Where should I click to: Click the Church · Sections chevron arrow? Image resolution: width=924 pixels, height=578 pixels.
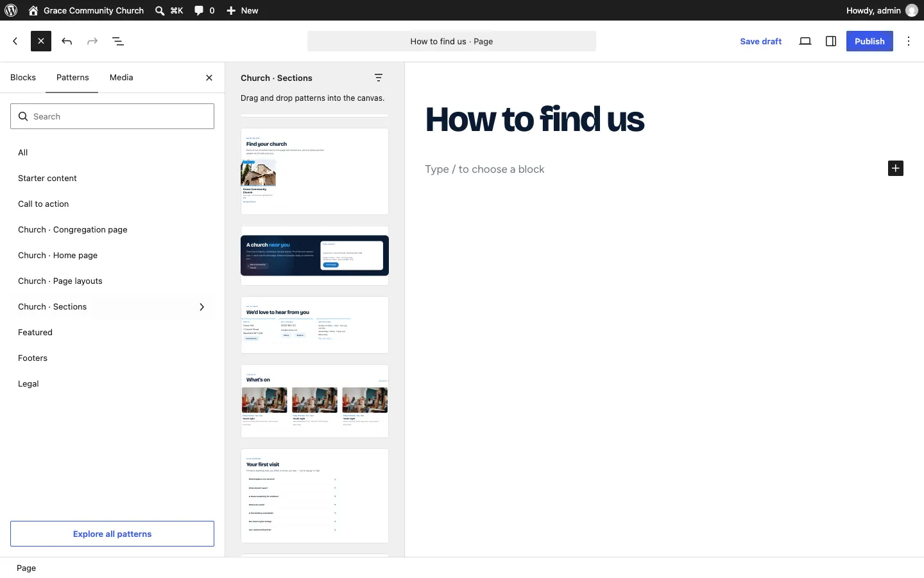(x=202, y=307)
